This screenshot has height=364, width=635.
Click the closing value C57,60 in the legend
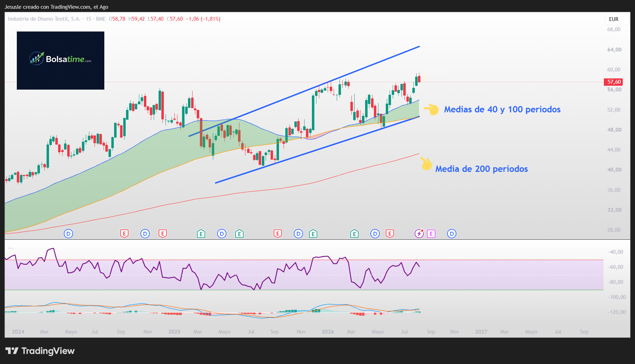[x=175, y=19]
